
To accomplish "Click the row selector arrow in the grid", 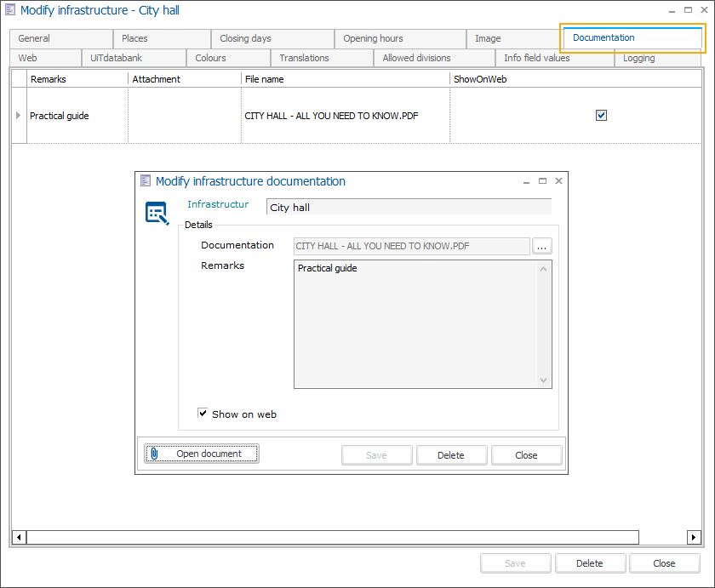I will (17, 115).
